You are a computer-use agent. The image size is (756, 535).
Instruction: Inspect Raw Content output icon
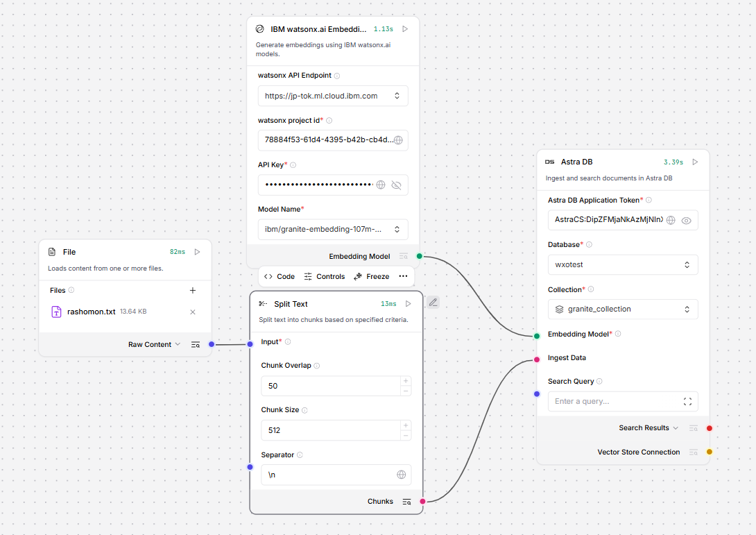coord(196,344)
